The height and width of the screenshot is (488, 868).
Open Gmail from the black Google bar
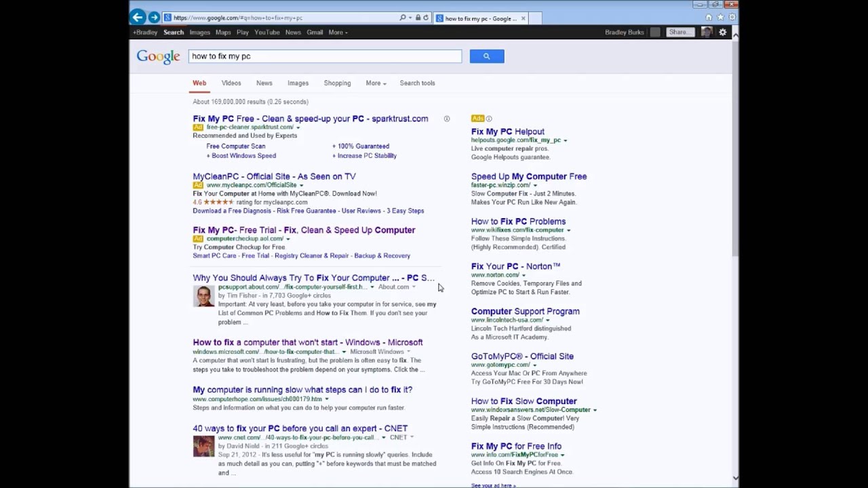pos(315,32)
